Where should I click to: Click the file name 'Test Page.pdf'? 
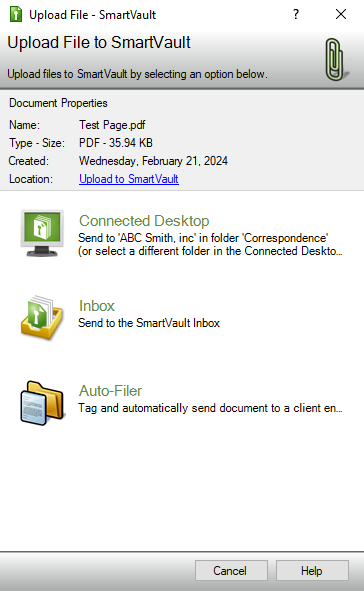112,125
